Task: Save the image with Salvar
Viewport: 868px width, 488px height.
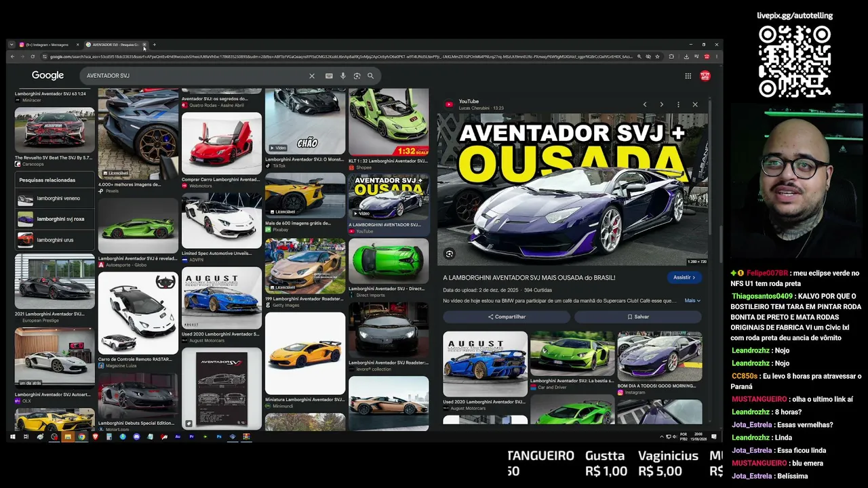Action: coord(638,317)
